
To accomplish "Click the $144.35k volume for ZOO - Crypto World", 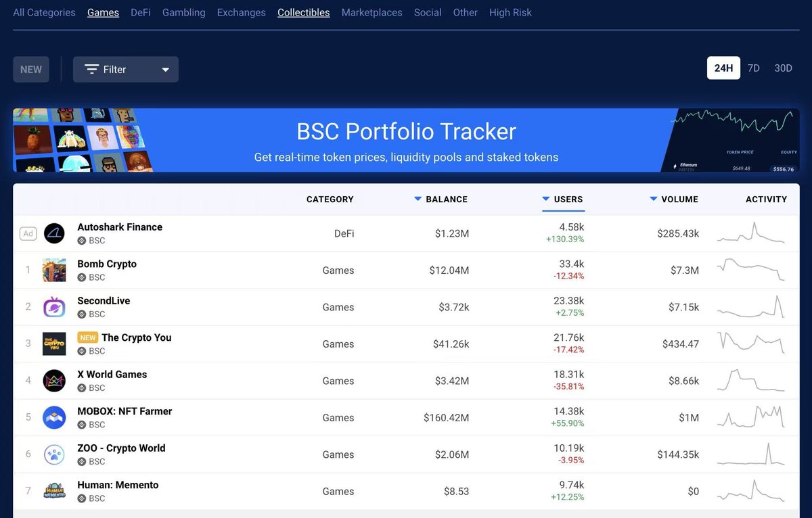I will [x=678, y=454].
